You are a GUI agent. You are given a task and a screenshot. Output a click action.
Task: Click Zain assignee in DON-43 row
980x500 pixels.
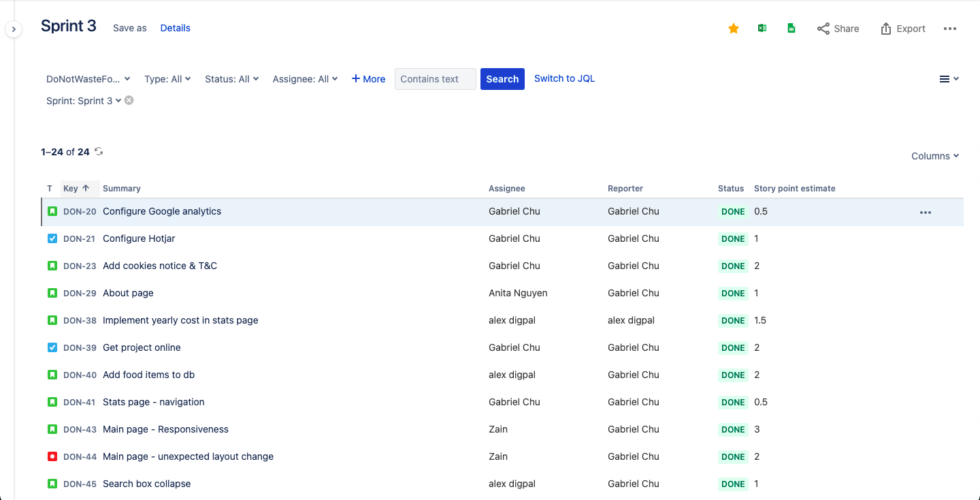click(x=498, y=429)
